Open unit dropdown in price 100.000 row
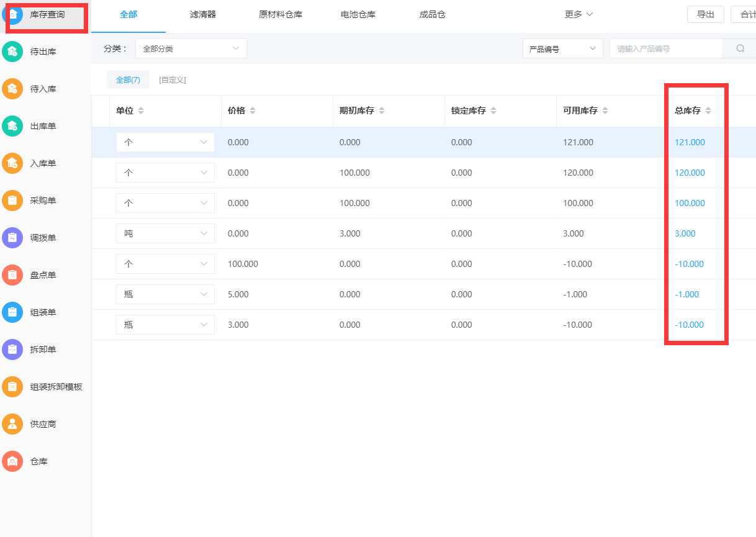 165,264
